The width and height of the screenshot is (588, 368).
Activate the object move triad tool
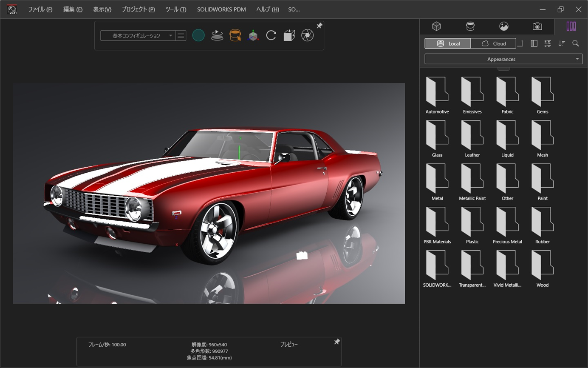[253, 35]
